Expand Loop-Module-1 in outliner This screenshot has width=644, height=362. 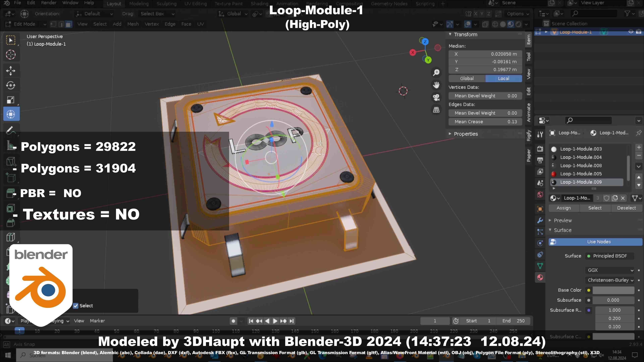[546, 32]
